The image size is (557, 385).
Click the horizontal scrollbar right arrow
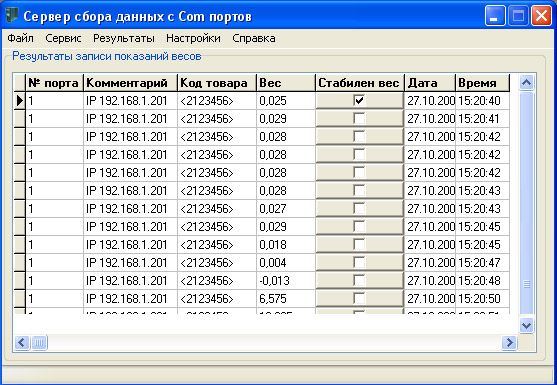[x=509, y=343]
